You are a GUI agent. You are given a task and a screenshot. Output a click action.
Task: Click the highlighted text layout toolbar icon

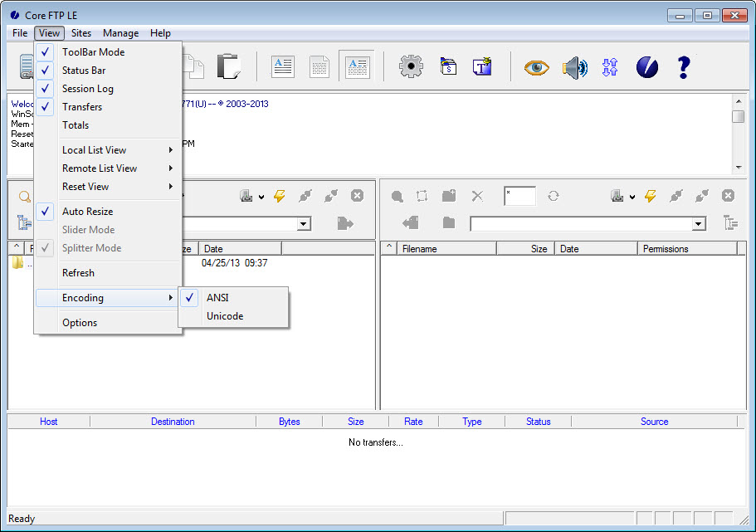357,66
